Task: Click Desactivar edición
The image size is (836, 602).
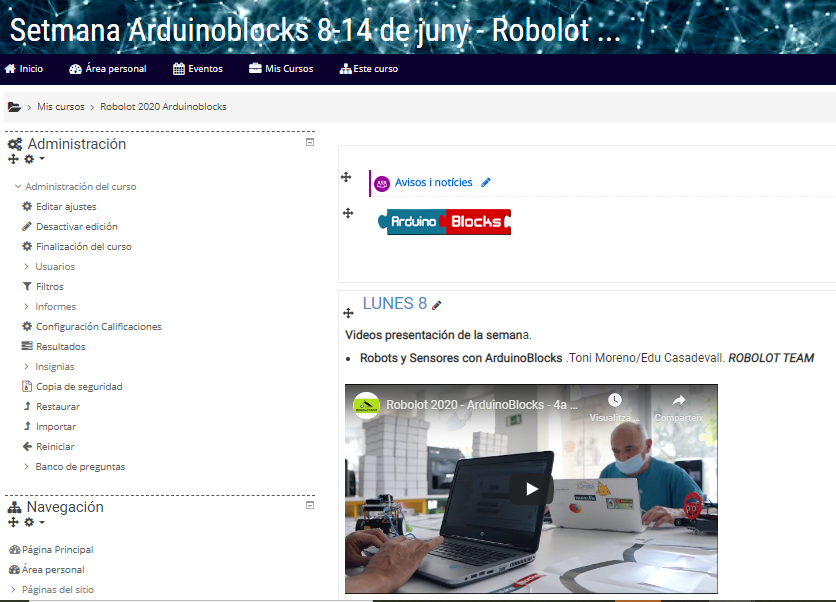Action: coord(77,227)
